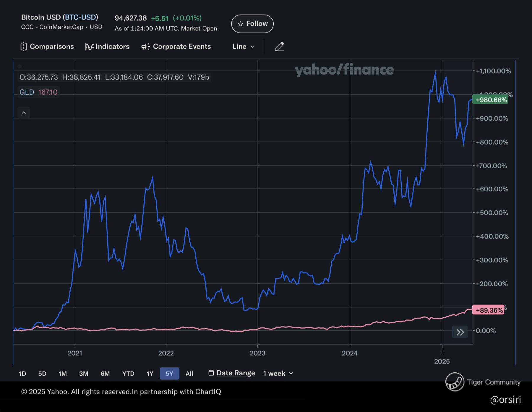Click the 2023 x-axis label

point(257,353)
